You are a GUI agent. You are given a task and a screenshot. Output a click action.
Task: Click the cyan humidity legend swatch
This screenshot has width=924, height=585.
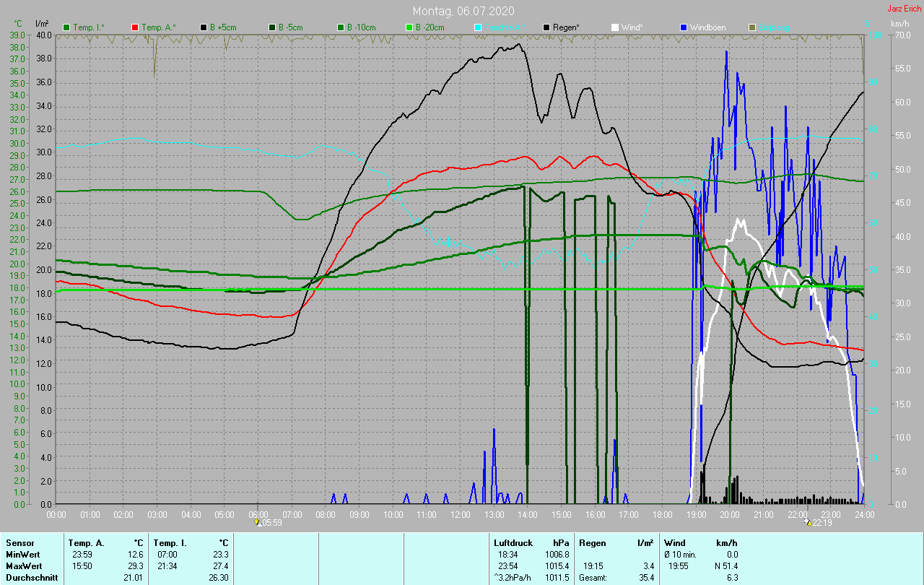478,27
